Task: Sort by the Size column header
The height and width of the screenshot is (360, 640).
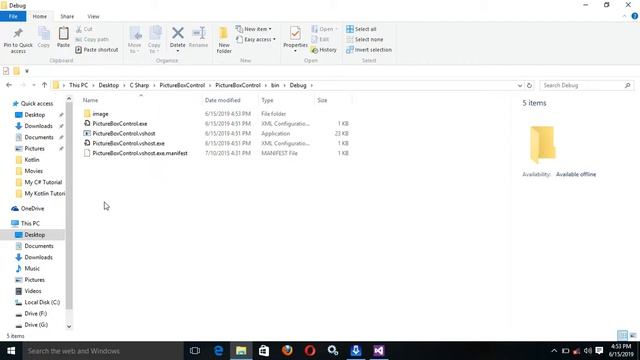Action: pos(333,100)
